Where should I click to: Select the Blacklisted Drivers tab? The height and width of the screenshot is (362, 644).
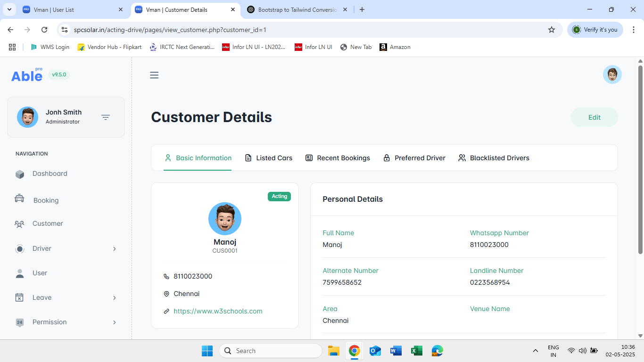tap(494, 158)
